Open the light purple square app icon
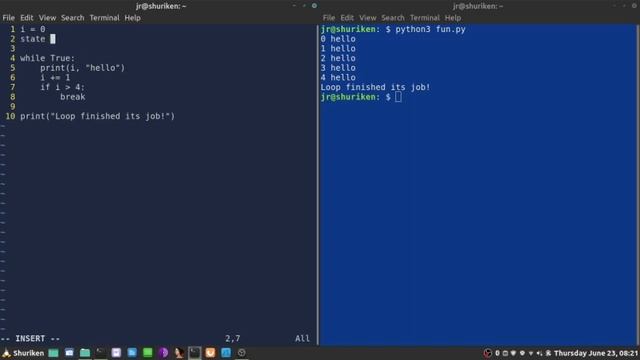 (116, 353)
